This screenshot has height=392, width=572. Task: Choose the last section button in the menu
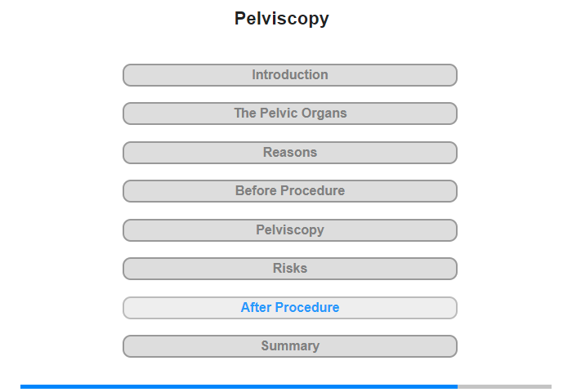point(289,346)
